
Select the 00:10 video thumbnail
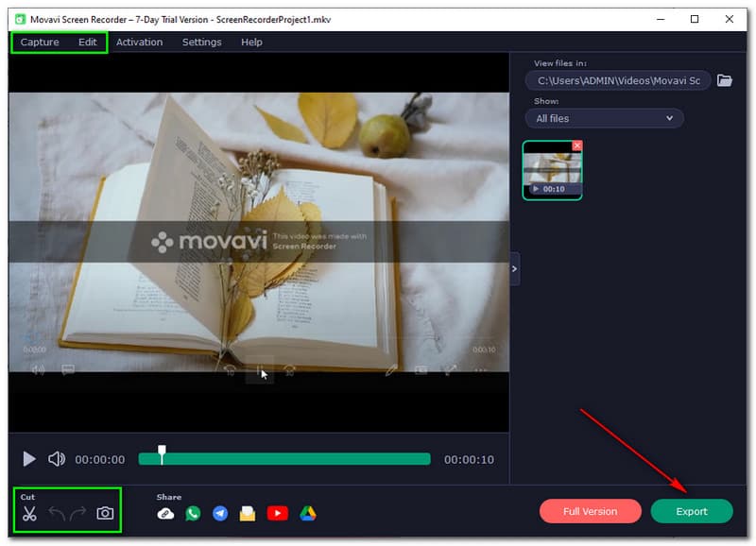(552, 170)
